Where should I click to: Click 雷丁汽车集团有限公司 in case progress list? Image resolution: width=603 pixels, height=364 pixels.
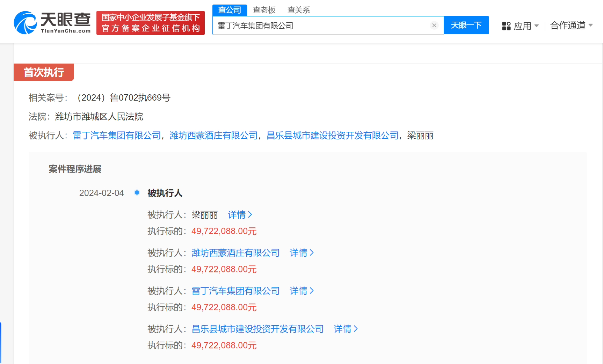[235, 291]
